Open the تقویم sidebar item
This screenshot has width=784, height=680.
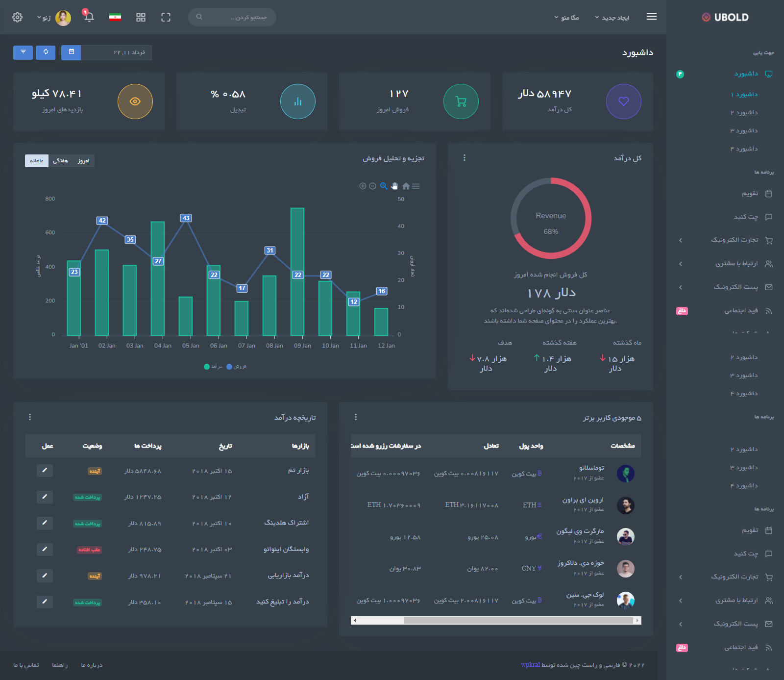pos(750,194)
